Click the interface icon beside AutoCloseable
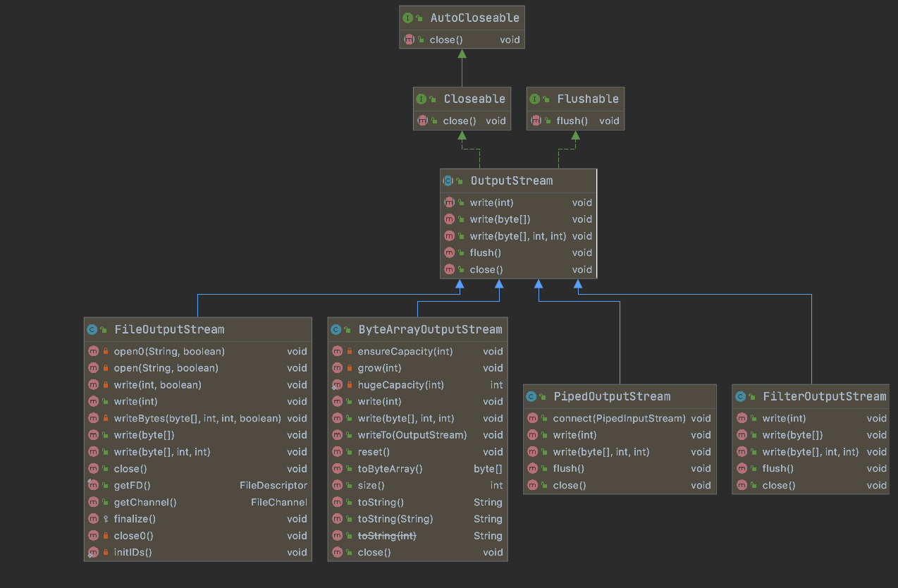 coord(408,18)
